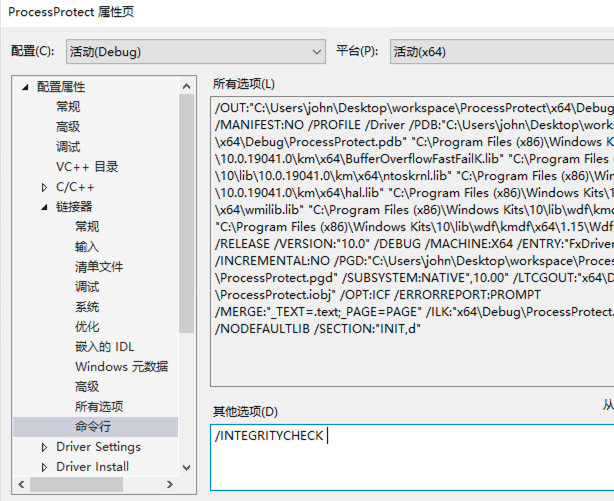This screenshot has height=501, width=614.
Task: Expand the Driver Install node
Action: pos(44,467)
